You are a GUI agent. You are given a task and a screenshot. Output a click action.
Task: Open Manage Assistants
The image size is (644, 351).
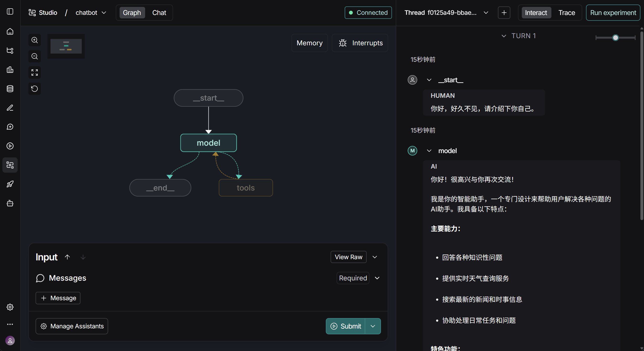(72, 326)
